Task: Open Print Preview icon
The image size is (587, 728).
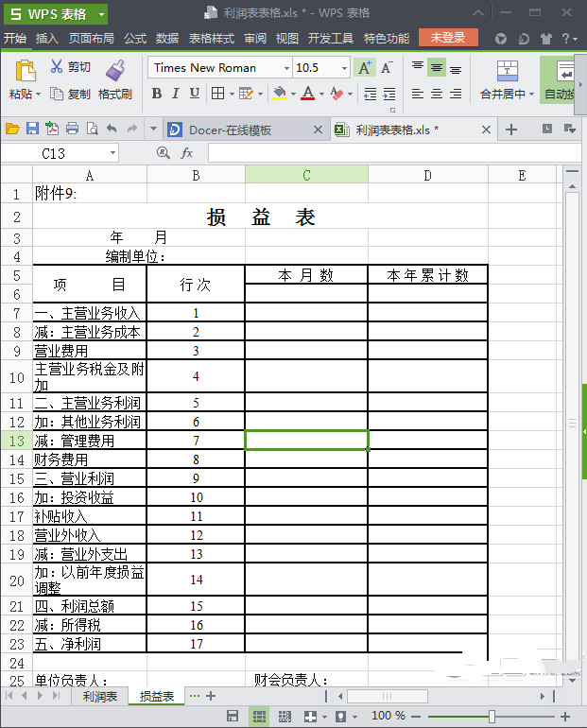Action: 93,129
